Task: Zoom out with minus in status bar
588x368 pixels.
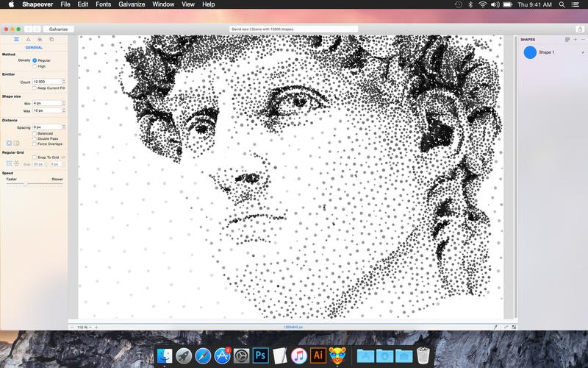Action: [x=72, y=327]
